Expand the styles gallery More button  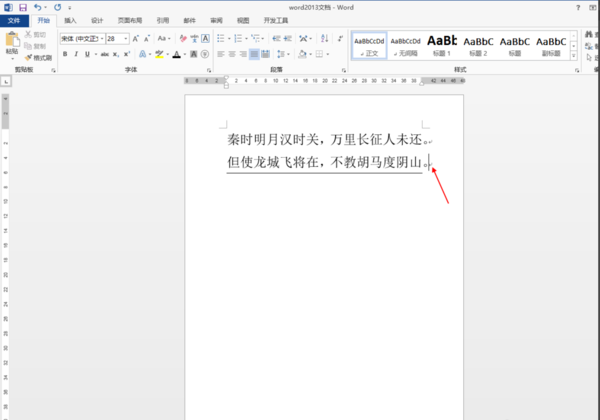(x=574, y=55)
